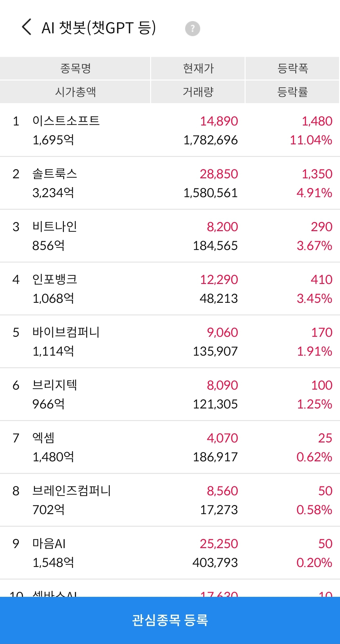Tap 이스트소프트 price 14,890
The height and width of the screenshot is (644, 340).
[x=219, y=121]
